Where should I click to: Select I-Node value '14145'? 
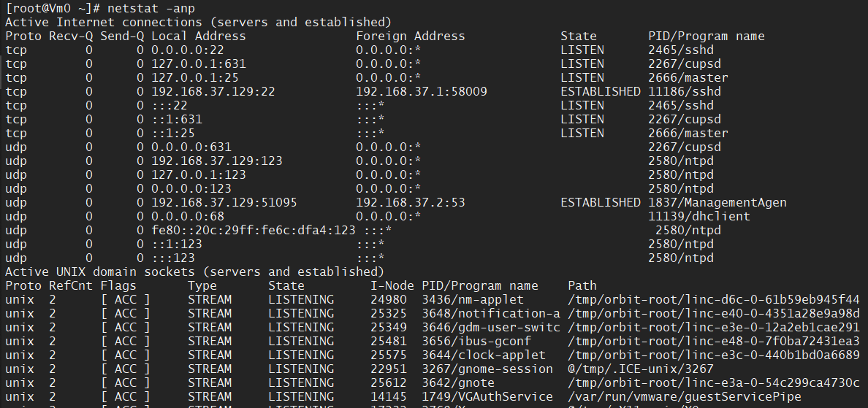pyautogui.click(x=389, y=396)
